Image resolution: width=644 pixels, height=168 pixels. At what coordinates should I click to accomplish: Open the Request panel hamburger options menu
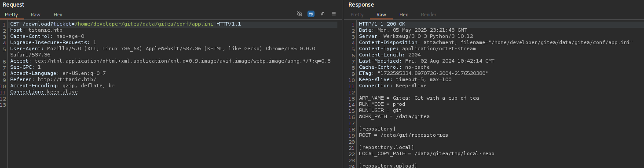click(334, 14)
